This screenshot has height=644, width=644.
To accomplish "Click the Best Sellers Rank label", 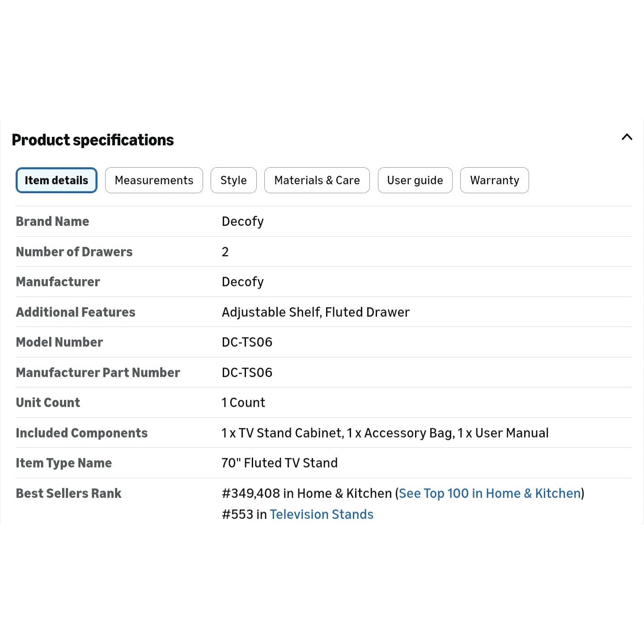I will pyautogui.click(x=69, y=493).
